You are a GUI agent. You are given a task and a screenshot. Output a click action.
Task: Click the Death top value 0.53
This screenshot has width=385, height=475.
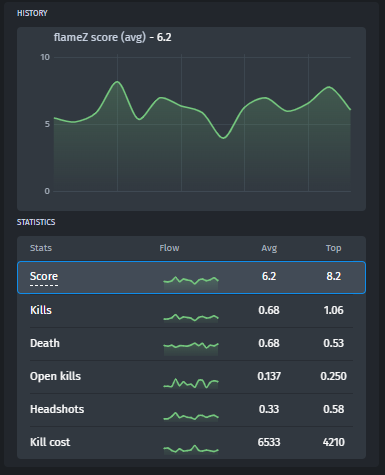[x=333, y=343]
